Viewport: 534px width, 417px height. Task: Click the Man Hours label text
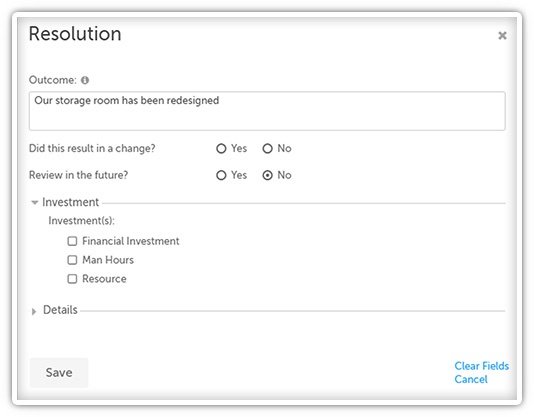(108, 260)
